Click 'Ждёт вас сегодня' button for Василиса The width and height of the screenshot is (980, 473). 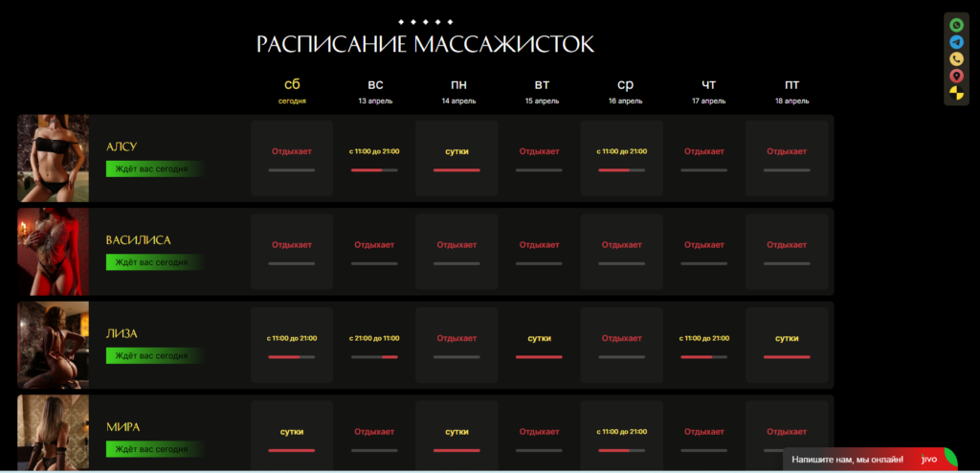155,262
